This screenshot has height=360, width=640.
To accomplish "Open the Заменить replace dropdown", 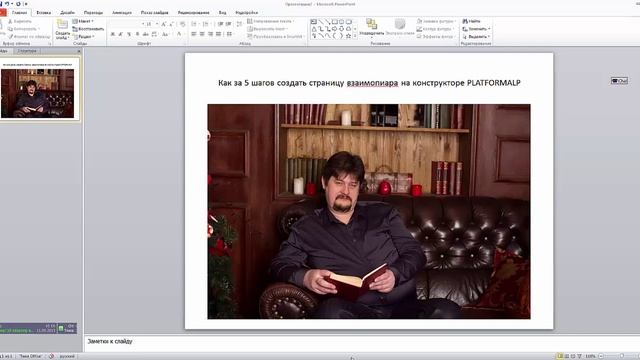I will (477, 29).
